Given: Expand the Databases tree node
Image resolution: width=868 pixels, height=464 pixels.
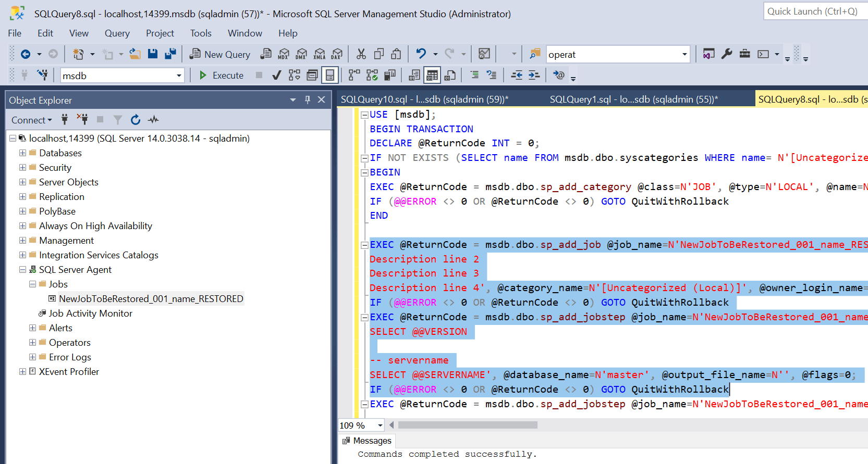Looking at the screenshot, I should click(22, 153).
